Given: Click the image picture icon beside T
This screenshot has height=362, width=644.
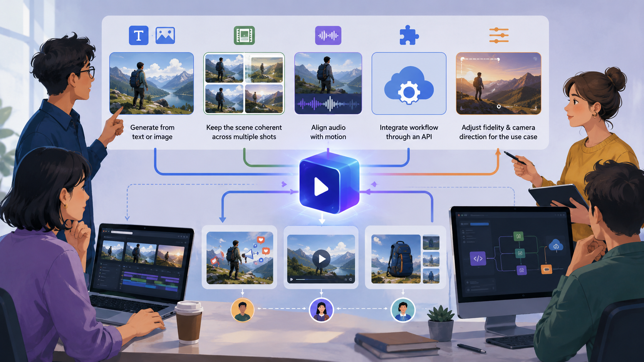Looking at the screenshot, I should pos(165,35).
